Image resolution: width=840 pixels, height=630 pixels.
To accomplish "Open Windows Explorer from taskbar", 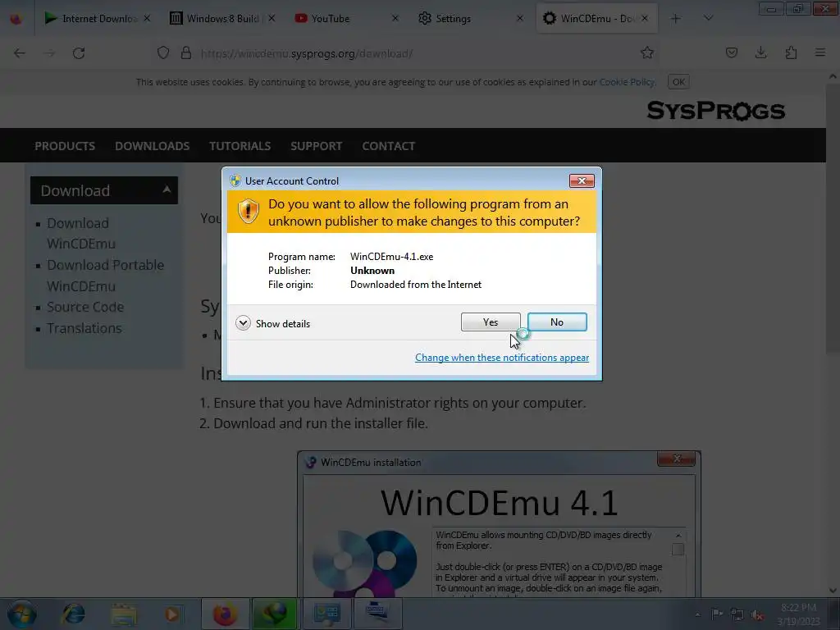I will click(x=124, y=614).
